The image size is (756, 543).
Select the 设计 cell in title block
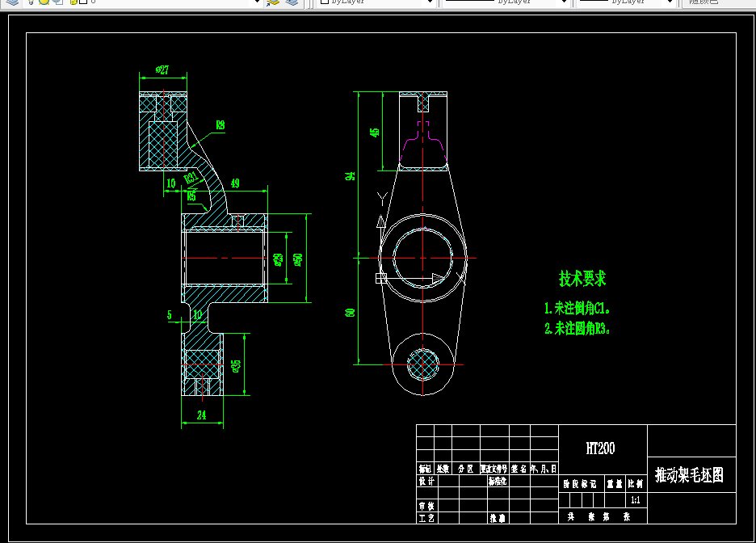(x=426, y=481)
